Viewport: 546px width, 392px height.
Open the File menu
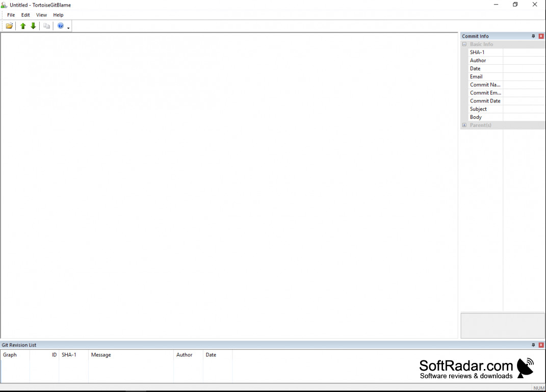click(11, 15)
